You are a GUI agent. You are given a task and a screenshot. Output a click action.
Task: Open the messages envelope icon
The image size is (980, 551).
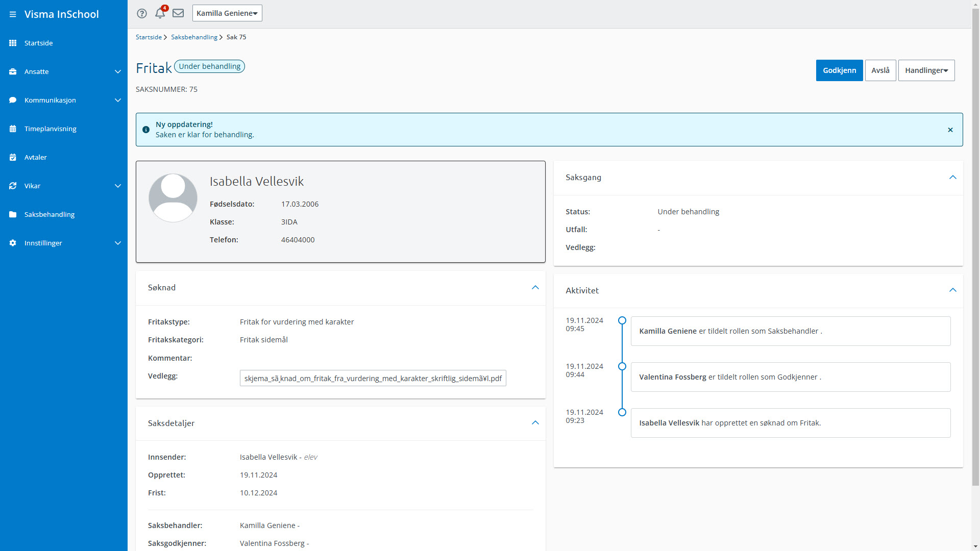point(178,13)
